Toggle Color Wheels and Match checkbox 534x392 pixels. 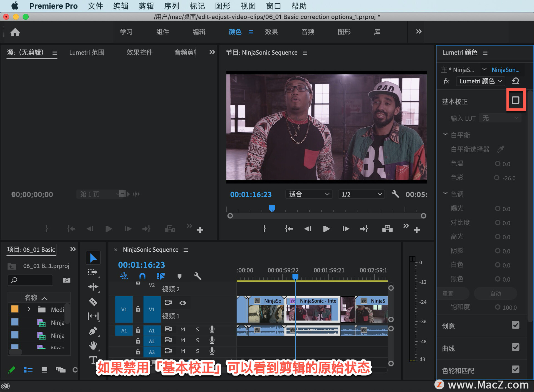516,369
